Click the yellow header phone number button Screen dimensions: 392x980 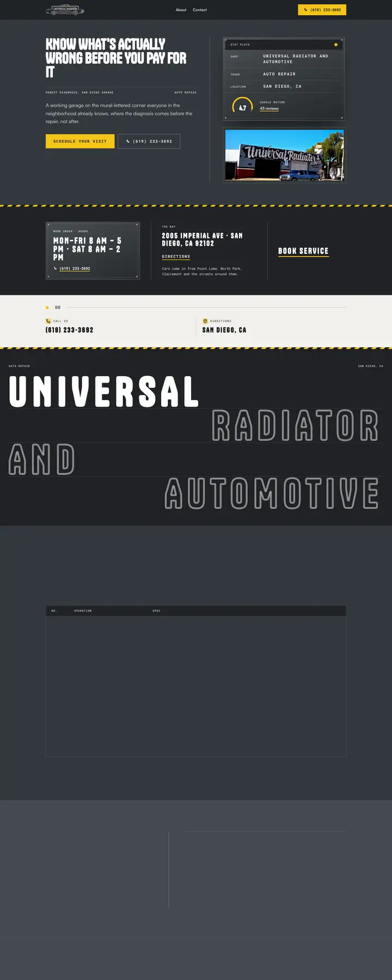point(322,10)
